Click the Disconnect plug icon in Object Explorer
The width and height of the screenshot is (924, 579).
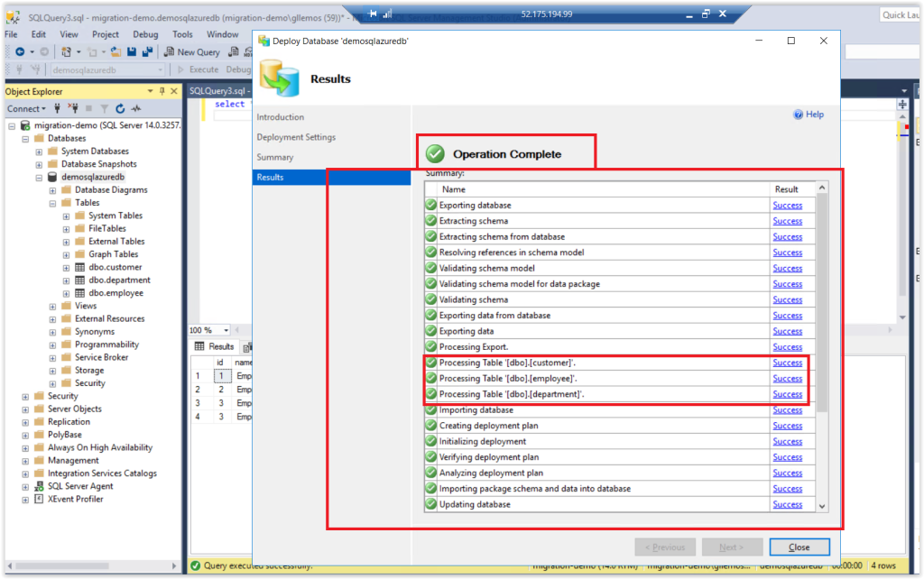72,108
